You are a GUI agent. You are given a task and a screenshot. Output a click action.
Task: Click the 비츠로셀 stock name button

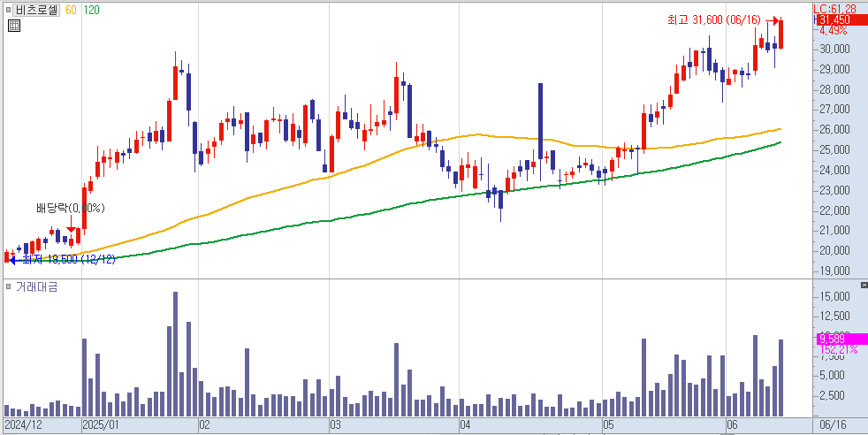[35, 10]
